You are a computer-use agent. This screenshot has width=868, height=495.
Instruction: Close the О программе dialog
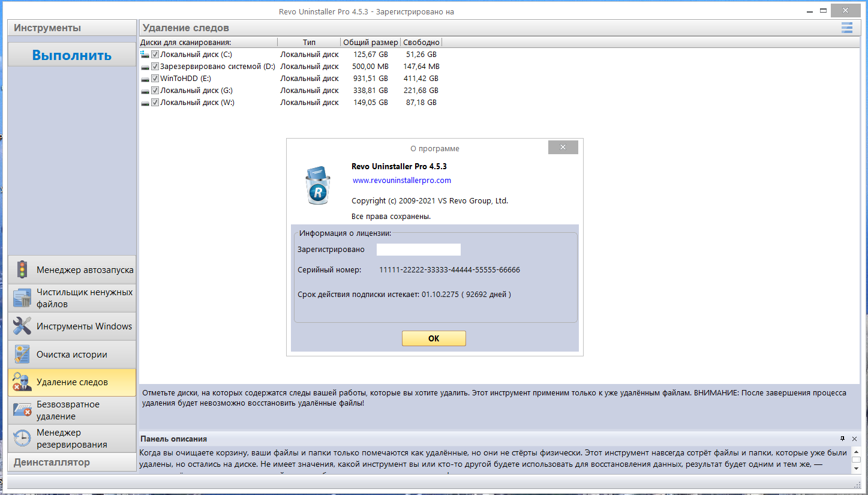tap(563, 147)
